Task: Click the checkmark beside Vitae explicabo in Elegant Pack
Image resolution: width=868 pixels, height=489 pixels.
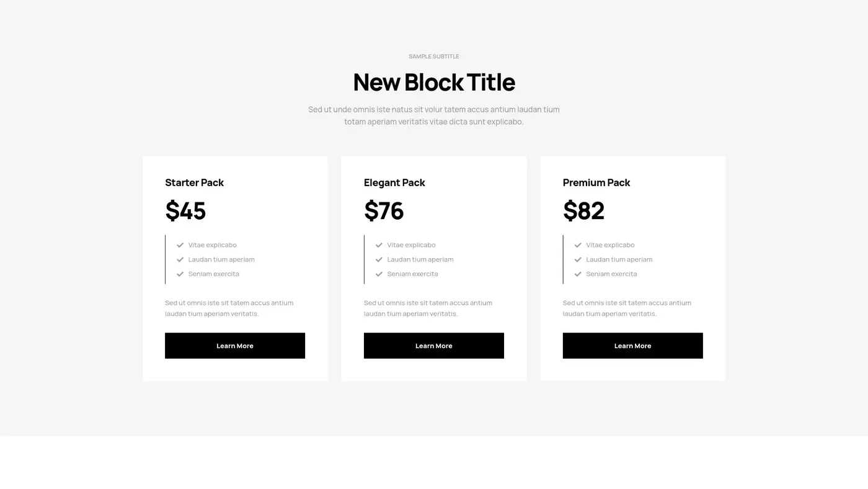Action: (x=378, y=244)
